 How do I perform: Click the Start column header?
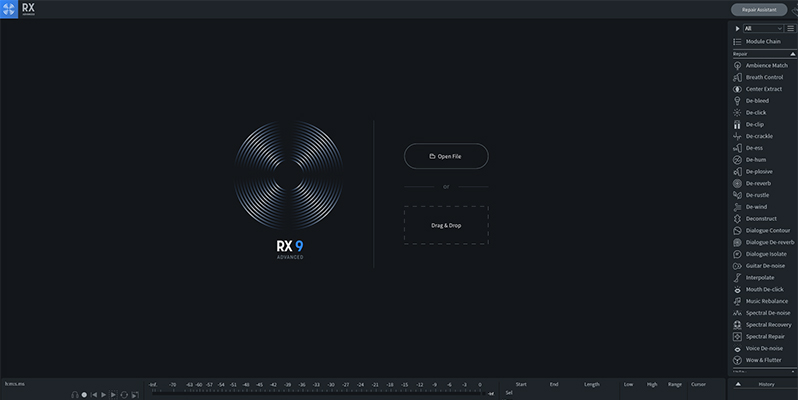click(x=521, y=384)
